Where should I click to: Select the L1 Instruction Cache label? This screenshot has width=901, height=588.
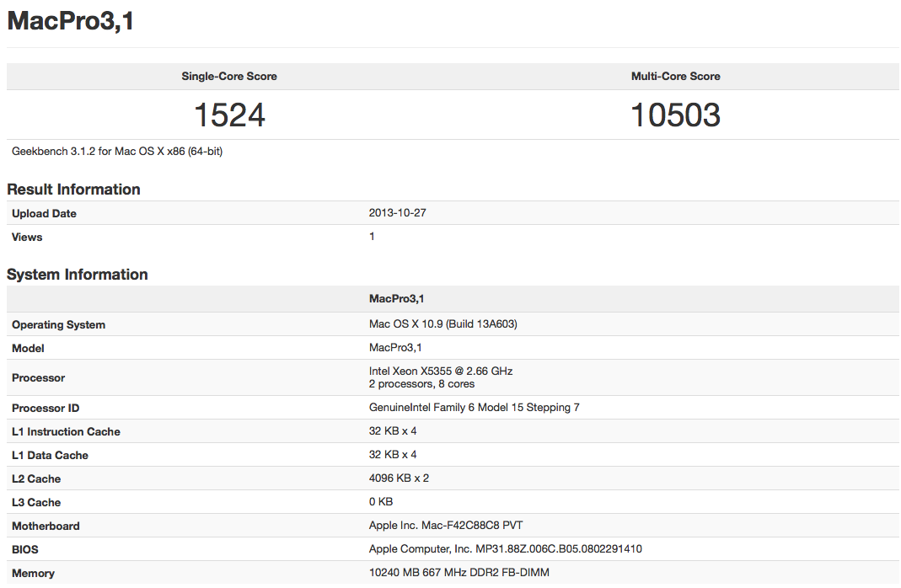(66, 432)
